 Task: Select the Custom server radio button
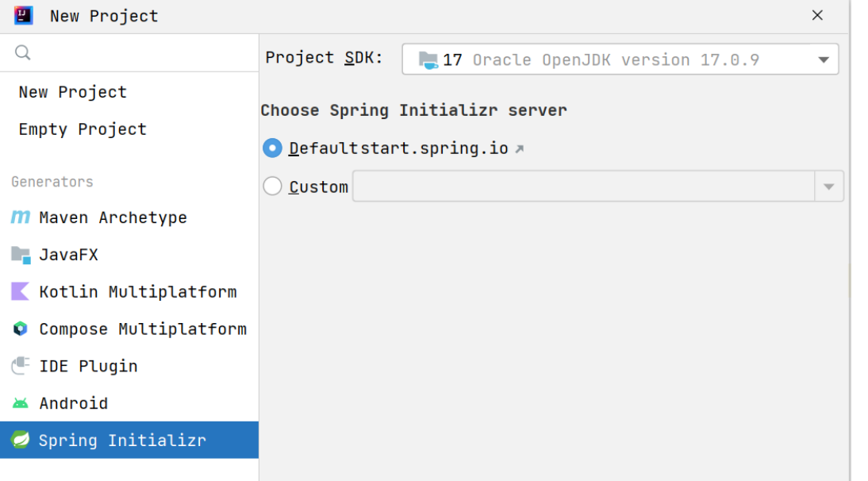click(x=272, y=187)
